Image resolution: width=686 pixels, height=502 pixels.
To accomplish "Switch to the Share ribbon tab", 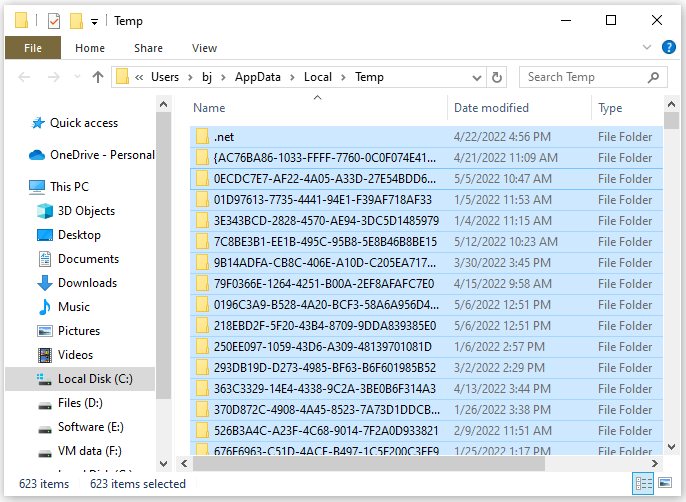I will tap(148, 48).
